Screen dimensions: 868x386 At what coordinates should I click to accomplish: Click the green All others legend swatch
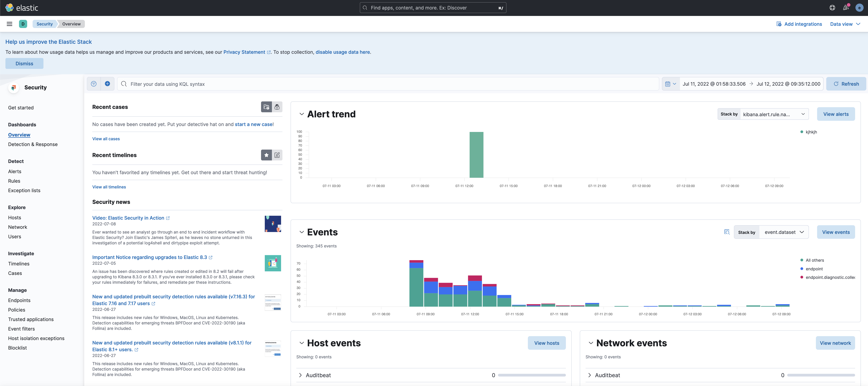pyautogui.click(x=802, y=260)
